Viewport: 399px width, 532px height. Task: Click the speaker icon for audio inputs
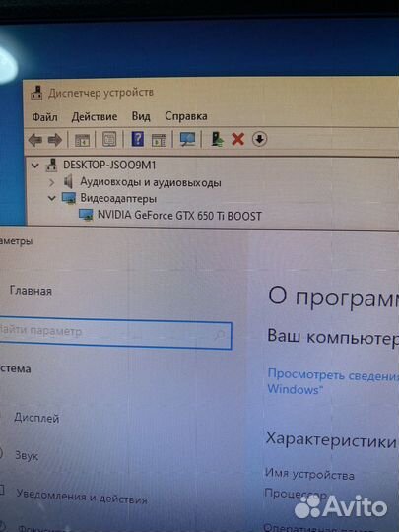[69, 181]
